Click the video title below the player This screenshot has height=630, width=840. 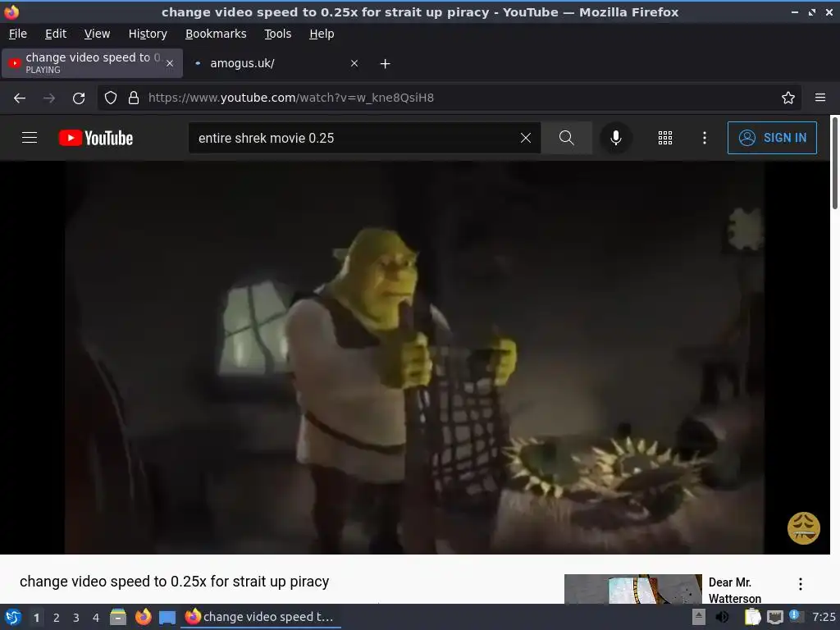point(174,582)
